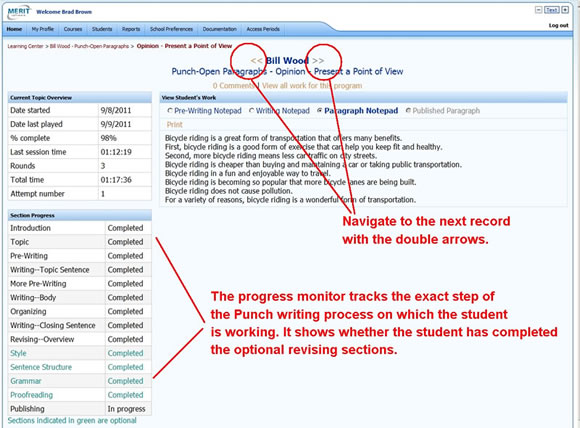Click the optional Style section label

(x=18, y=353)
